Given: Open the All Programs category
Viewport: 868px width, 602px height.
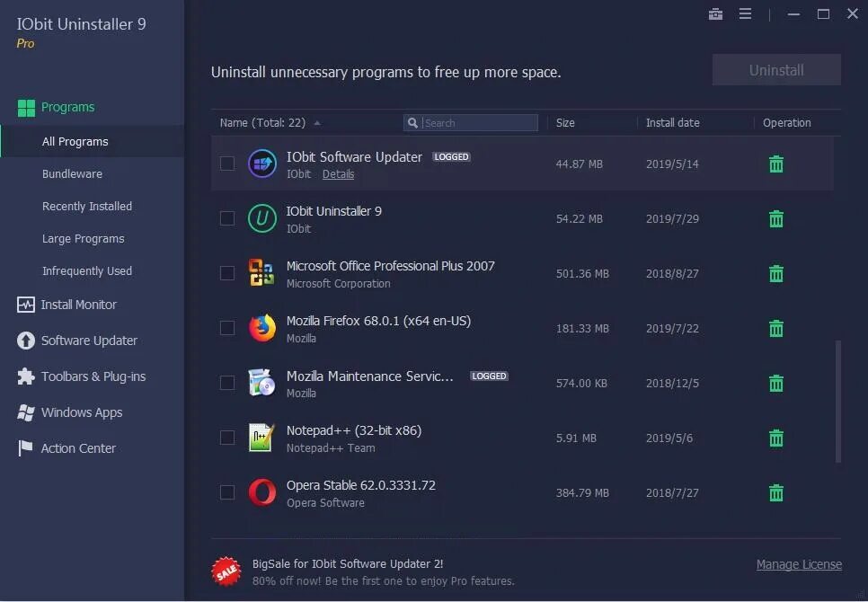Looking at the screenshot, I should click(92, 142).
